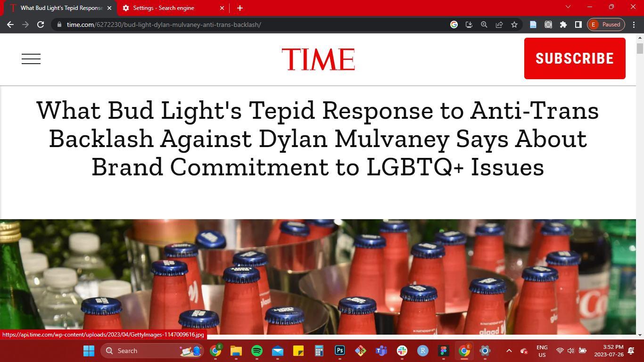Close the Settings tab

pos(222,8)
